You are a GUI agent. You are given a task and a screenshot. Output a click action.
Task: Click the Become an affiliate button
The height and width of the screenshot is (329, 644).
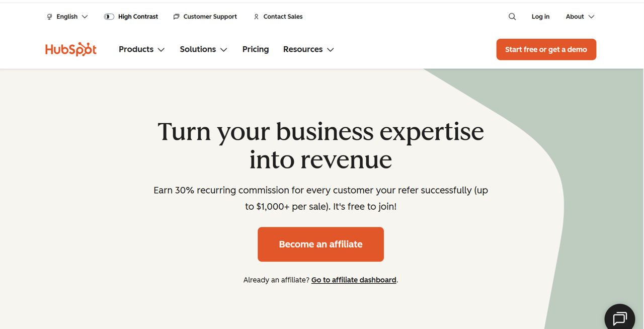pos(320,244)
